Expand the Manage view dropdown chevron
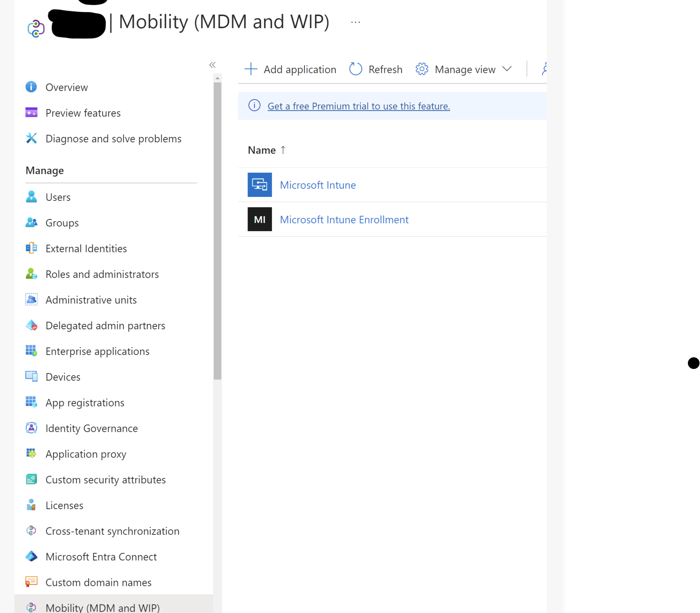This screenshot has width=700, height=613. click(507, 69)
